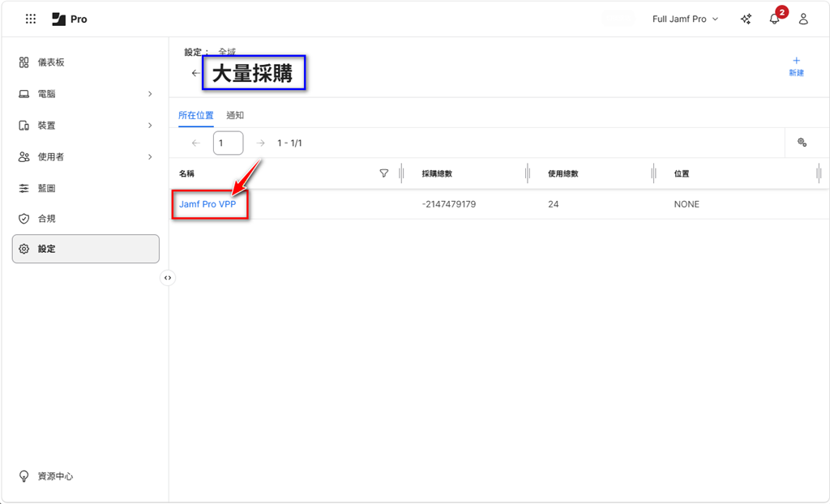Screen dimensions: 830x504
Task: Click the page number input field
Action: [x=228, y=143]
